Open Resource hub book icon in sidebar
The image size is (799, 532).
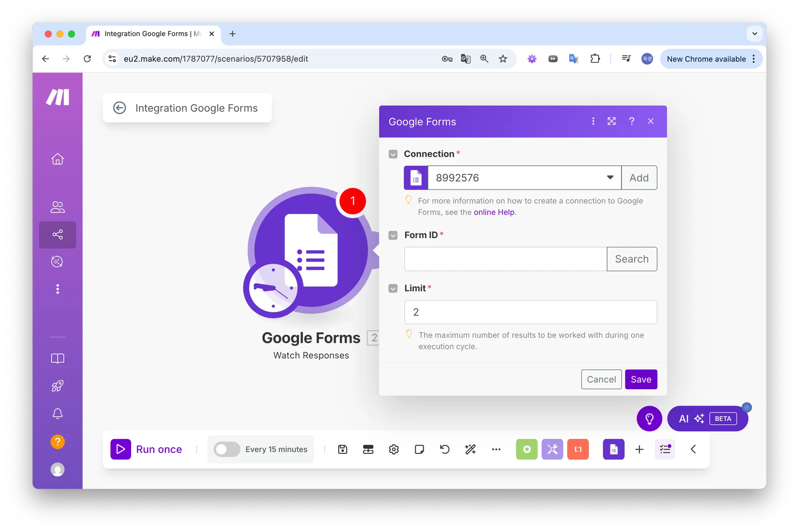[x=57, y=358]
